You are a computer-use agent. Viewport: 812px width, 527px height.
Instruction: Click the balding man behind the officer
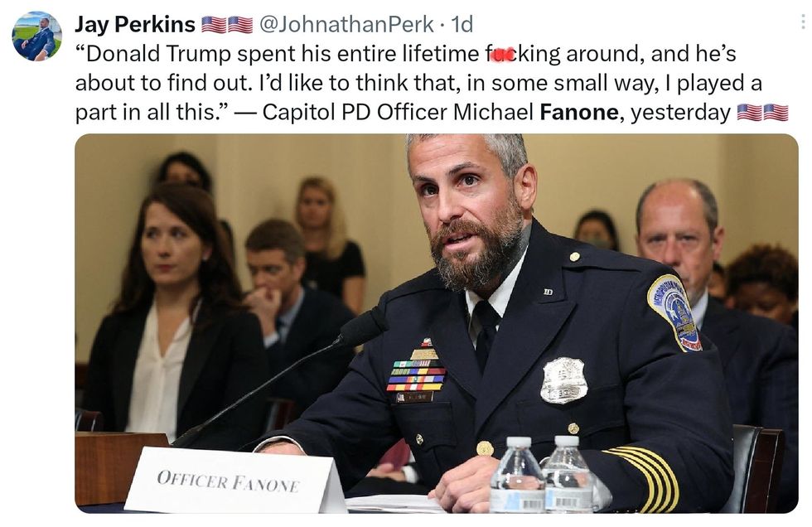pos(678,230)
